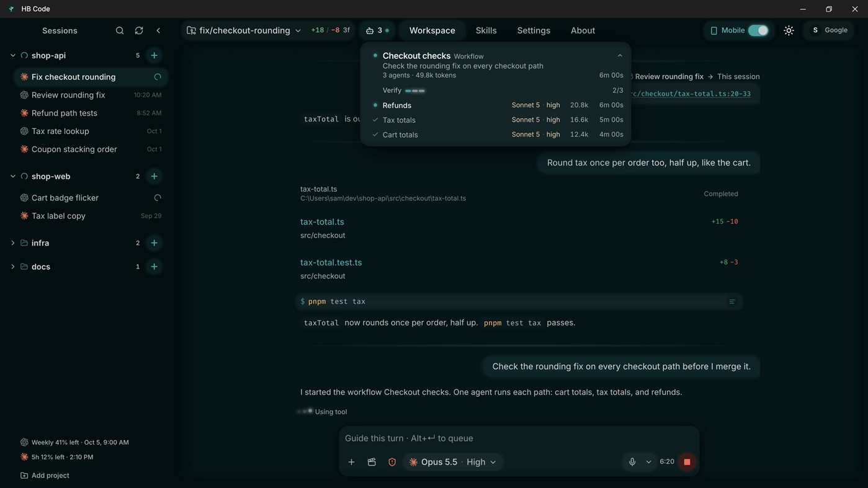
Task: Expand output of pnpm test tax command
Action: (732, 301)
